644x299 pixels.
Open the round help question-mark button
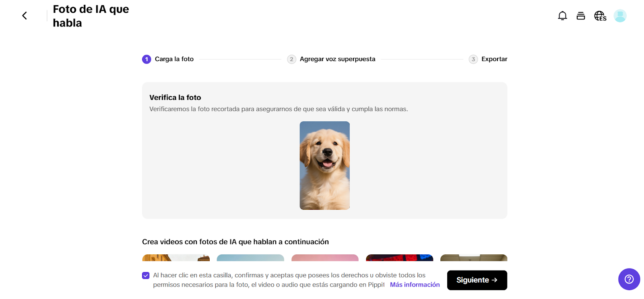629,279
